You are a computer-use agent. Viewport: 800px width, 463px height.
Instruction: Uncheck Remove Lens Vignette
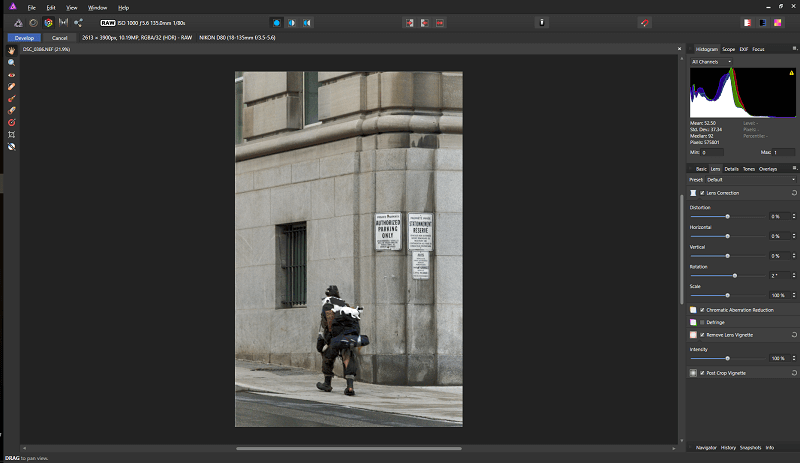tap(702, 335)
